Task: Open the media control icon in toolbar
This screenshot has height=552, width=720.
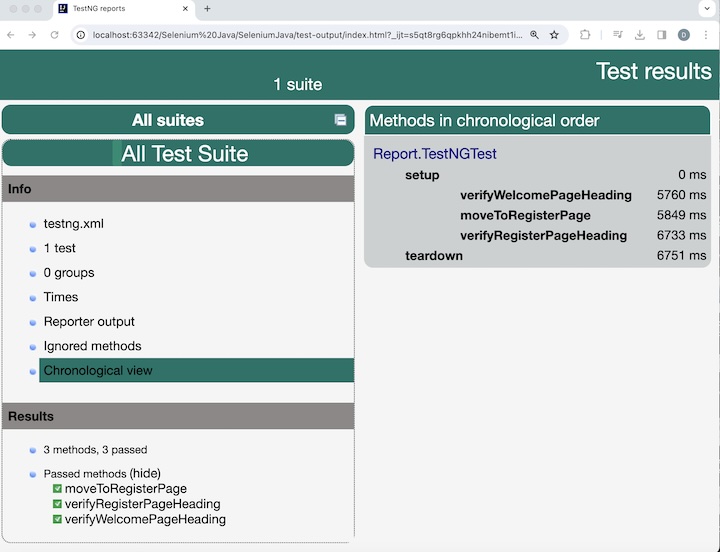Action: pyautogui.click(x=618, y=35)
